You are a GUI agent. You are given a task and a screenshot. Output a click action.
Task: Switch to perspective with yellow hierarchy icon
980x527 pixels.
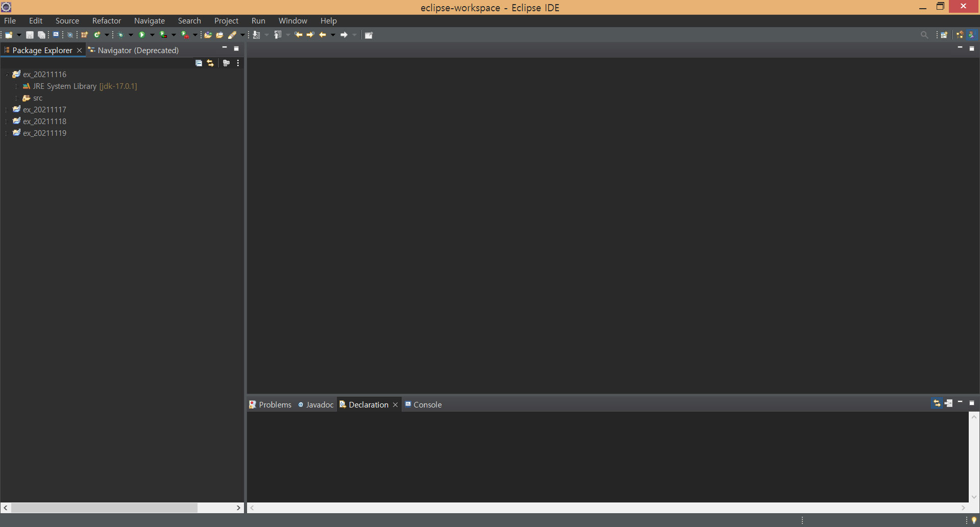(960, 35)
